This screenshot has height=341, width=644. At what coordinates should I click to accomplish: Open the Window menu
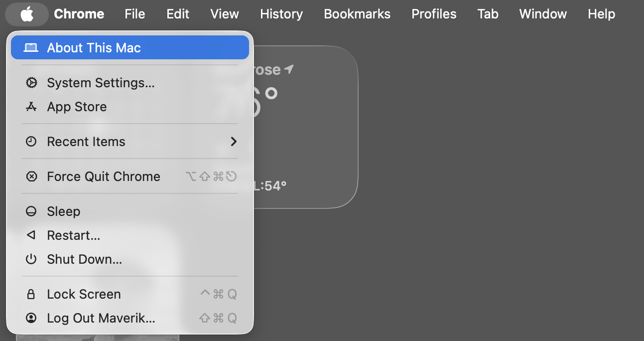coord(543,14)
